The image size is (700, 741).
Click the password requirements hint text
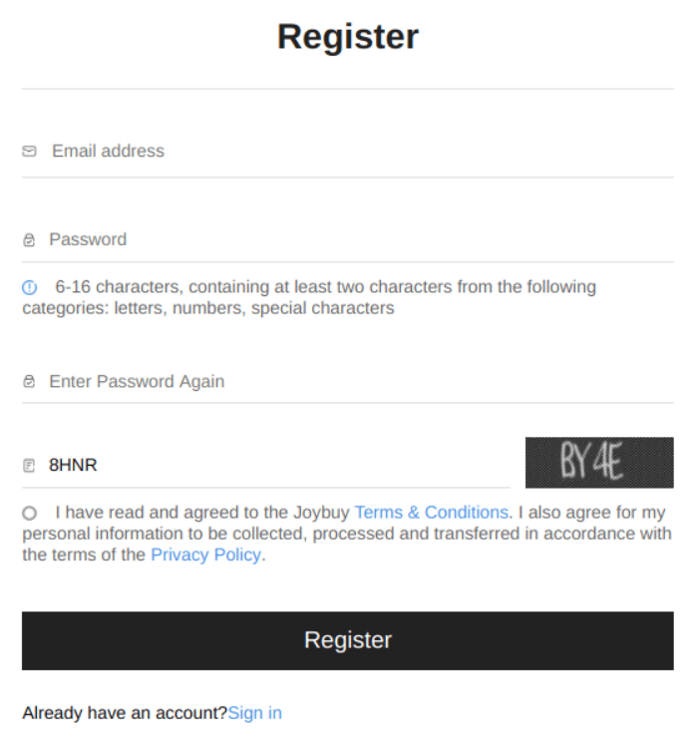point(309,297)
